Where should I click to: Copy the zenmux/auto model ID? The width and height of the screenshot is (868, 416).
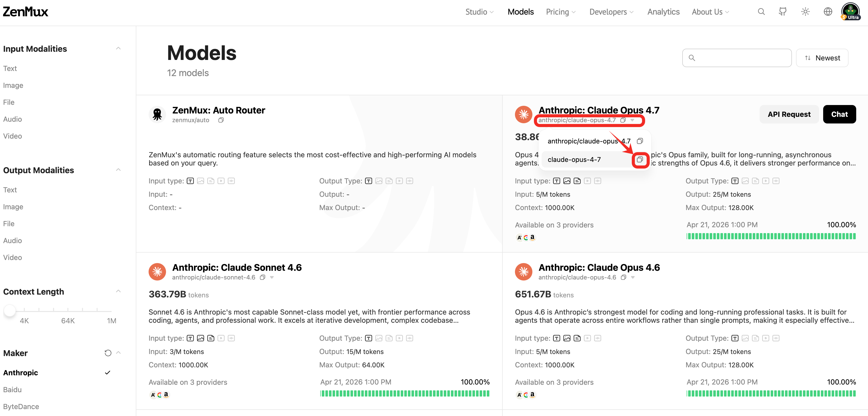221,120
